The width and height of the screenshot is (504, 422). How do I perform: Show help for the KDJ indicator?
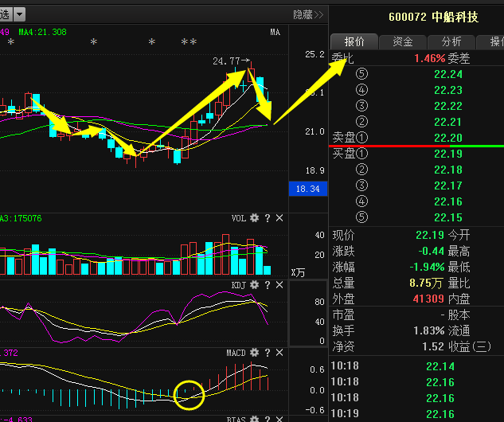pyautogui.click(x=268, y=284)
